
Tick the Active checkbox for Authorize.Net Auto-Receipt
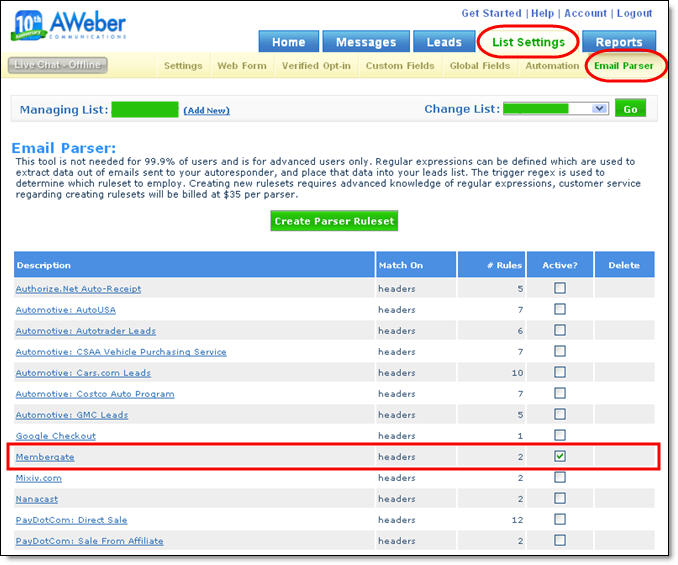560,288
